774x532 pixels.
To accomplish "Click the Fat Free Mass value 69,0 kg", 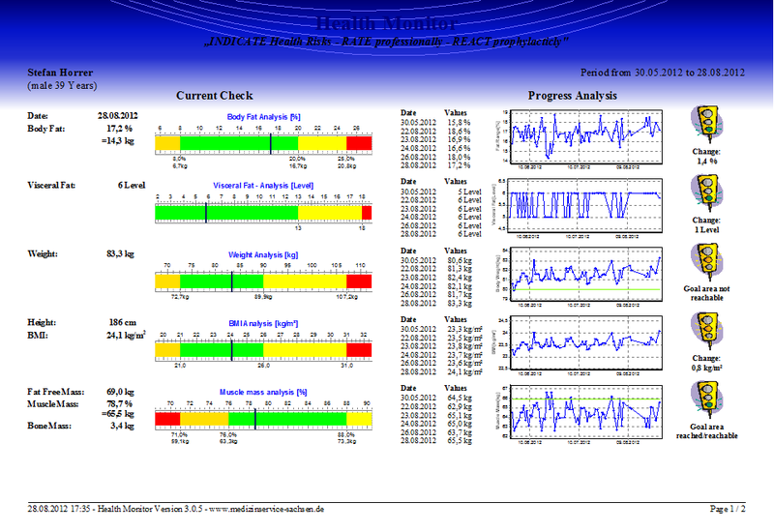I will pos(120,392).
